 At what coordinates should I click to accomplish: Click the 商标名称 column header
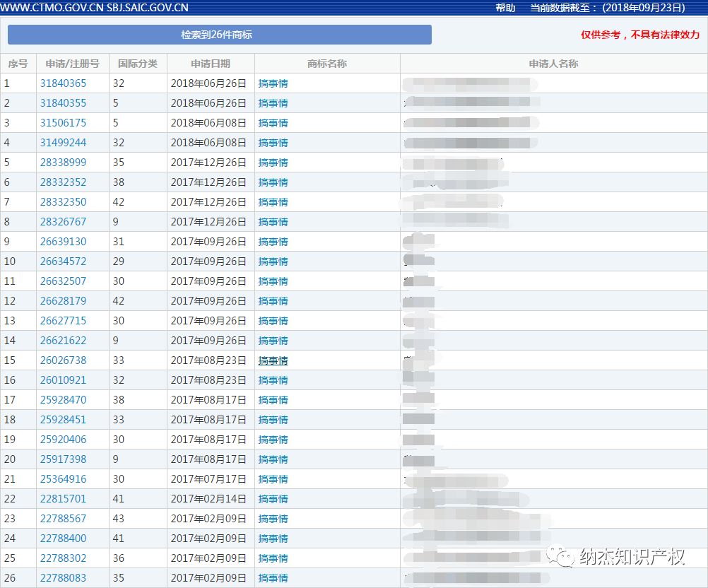[327, 64]
